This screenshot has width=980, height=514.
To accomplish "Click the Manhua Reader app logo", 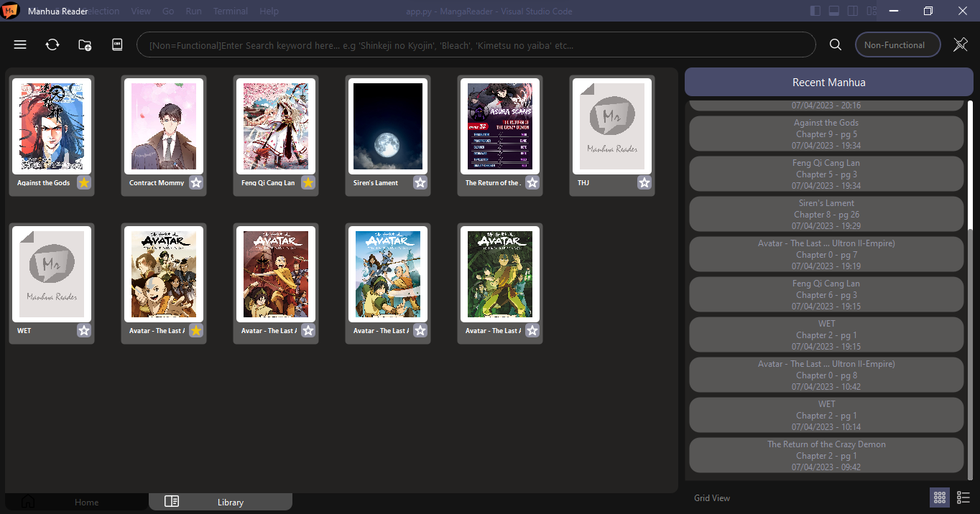I will point(11,11).
